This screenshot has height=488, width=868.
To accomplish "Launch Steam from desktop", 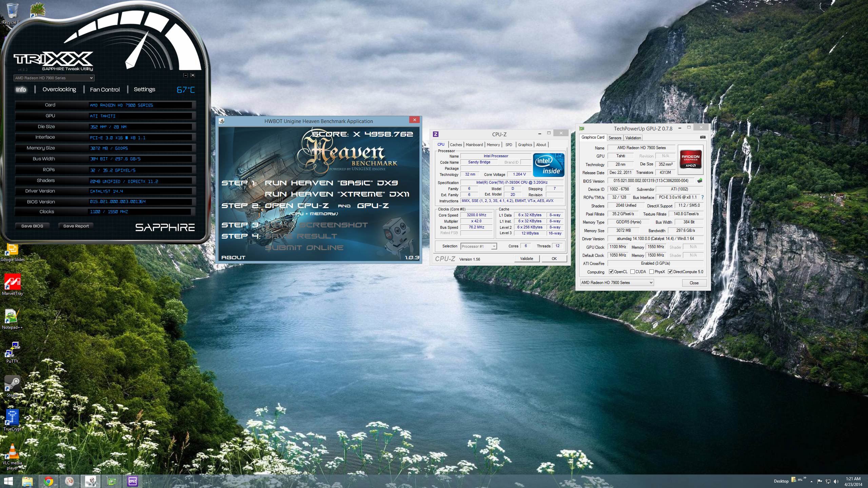I will click(x=13, y=386).
